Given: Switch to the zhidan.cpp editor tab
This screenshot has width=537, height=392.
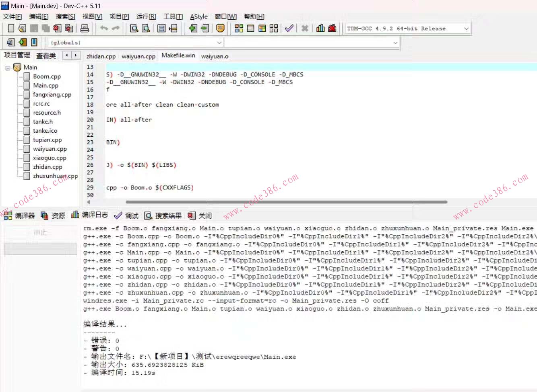Looking at the screenshot, I should click(101, 56).
